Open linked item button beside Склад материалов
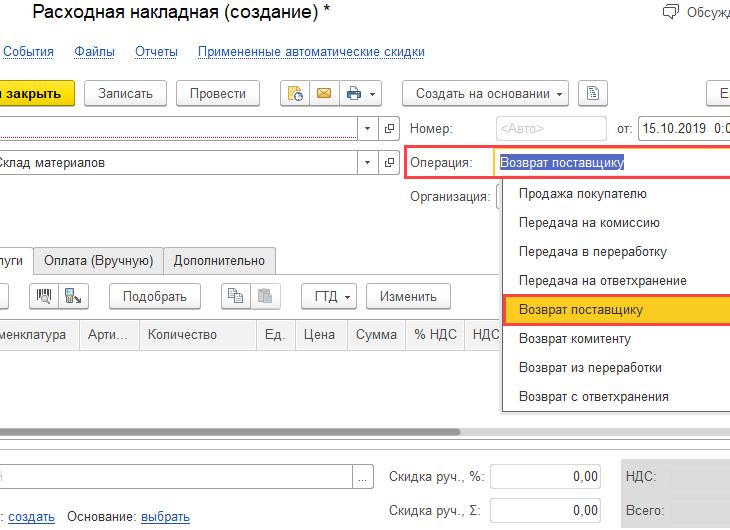The height and width of the screenshot is (530, 730). [x=390, y=163]
